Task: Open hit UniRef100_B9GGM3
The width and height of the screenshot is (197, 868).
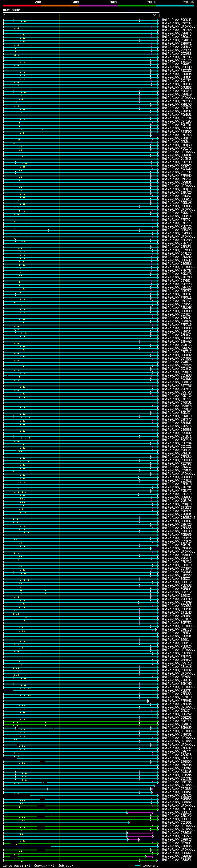Action: coord(176,20)
